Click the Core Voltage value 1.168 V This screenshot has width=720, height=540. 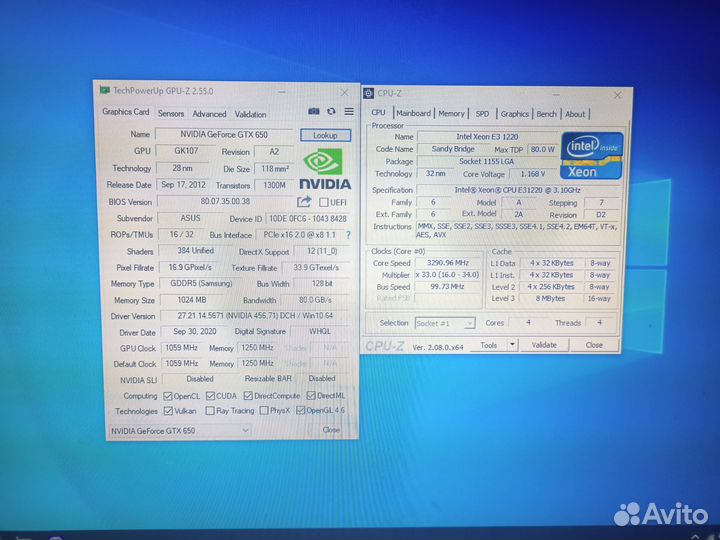(533, 174)
